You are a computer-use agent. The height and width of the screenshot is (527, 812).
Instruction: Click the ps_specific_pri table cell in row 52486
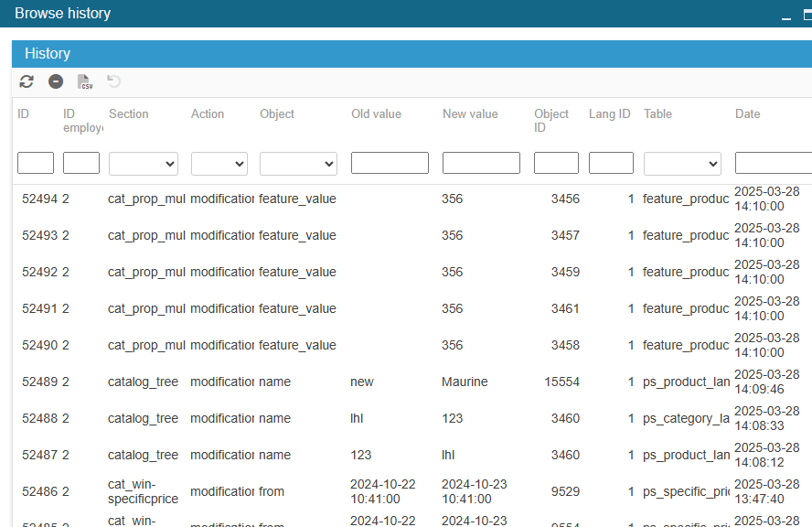pyautogui.click(x=686, y=491)
